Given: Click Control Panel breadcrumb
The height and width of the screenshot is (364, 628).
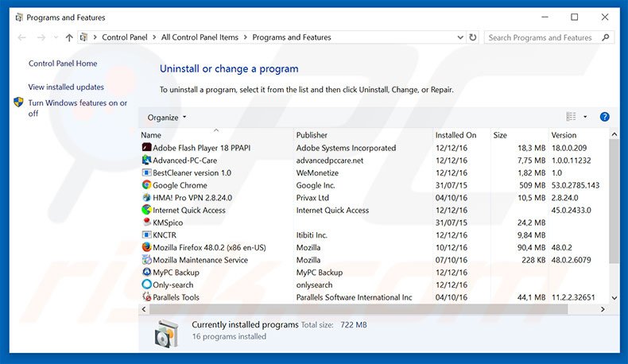Looking at the screenshot, I should (125, 37).
